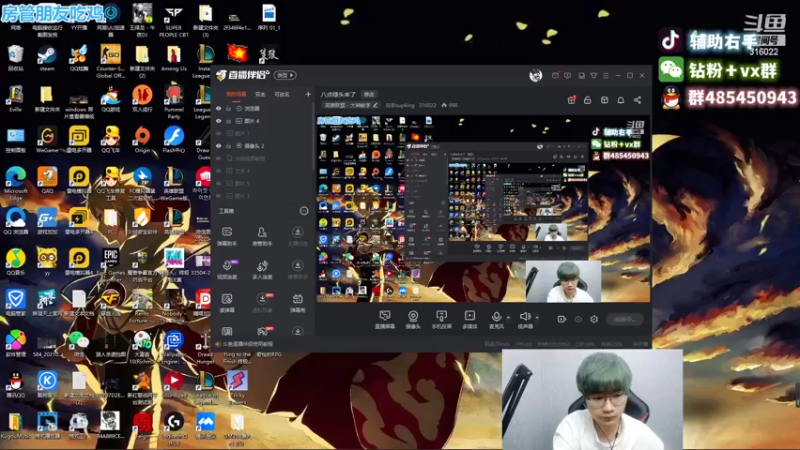
Task: Switch to the first scene tab
Action: [x=236, y=94]
